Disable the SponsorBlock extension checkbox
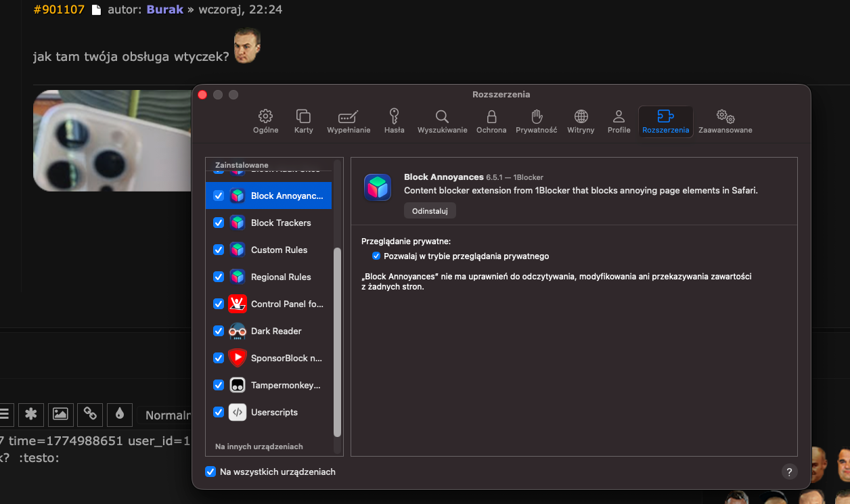This screenshot has height=504, width=850. (x=219, y=358)
